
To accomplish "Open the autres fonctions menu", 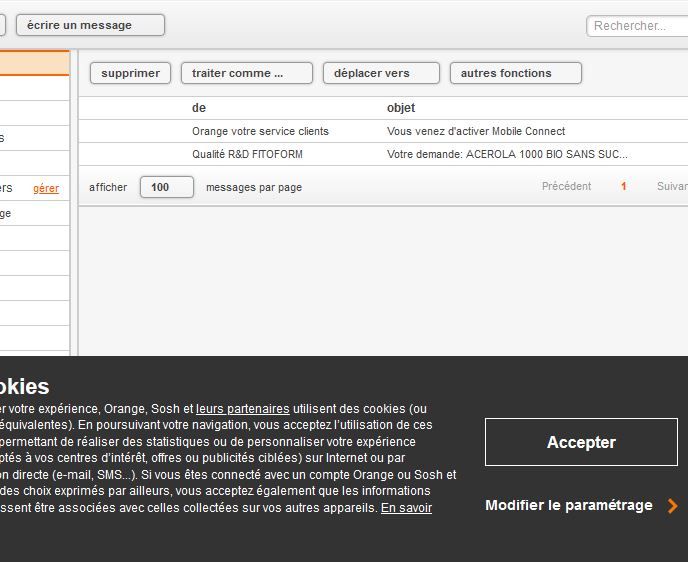I will pos(514,73).
